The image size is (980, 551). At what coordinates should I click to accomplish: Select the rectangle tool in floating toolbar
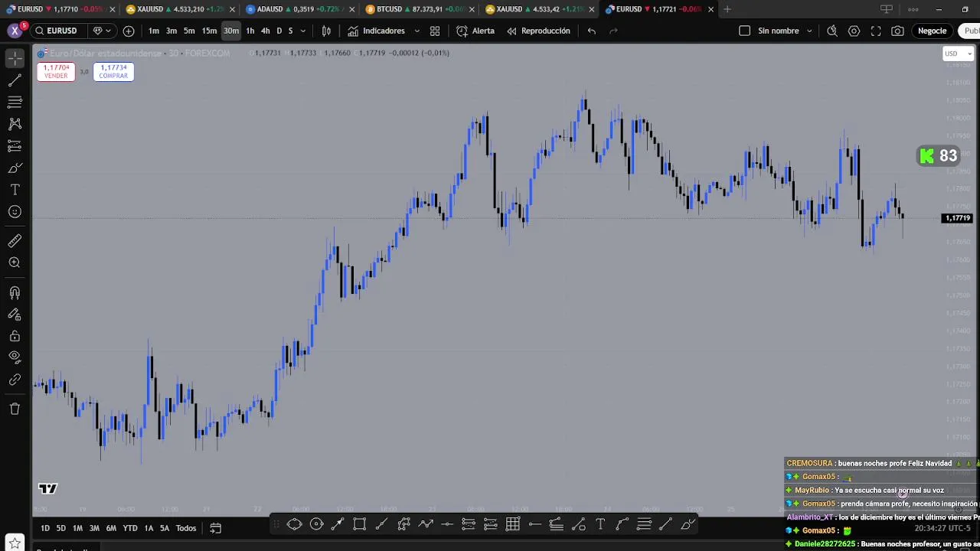[x=359, y=524]
